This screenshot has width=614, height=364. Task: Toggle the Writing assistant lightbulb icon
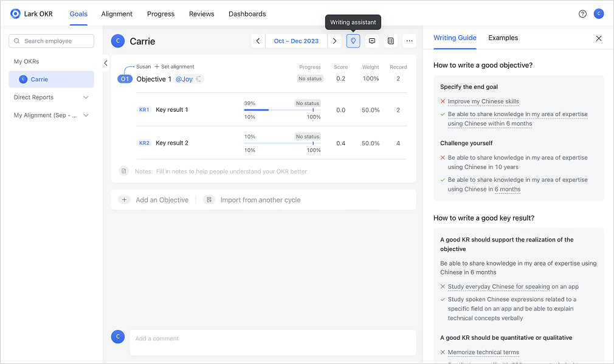coord(353,41)
